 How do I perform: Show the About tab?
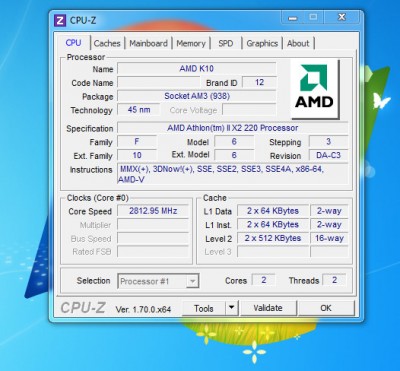(x=298, y=43)
